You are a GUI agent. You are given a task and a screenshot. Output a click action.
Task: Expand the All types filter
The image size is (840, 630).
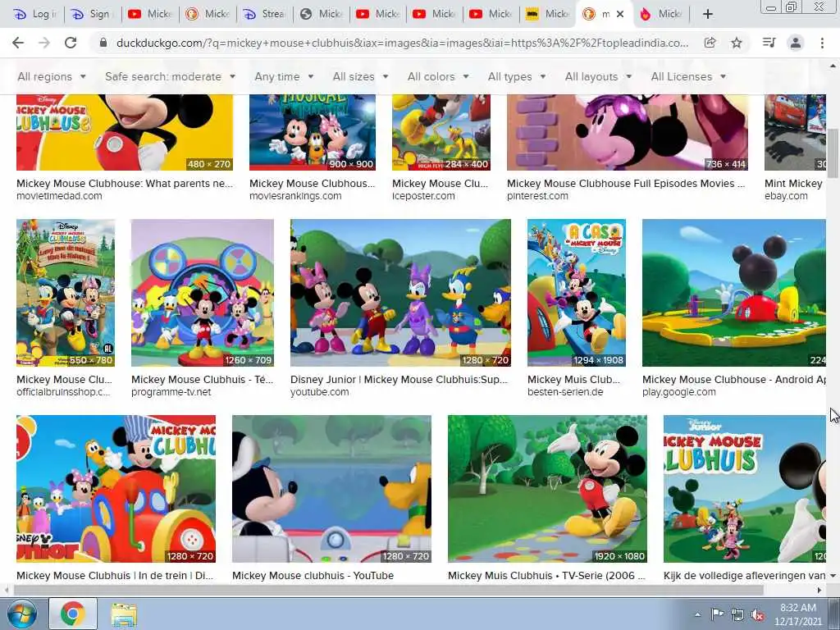point(517,76)
